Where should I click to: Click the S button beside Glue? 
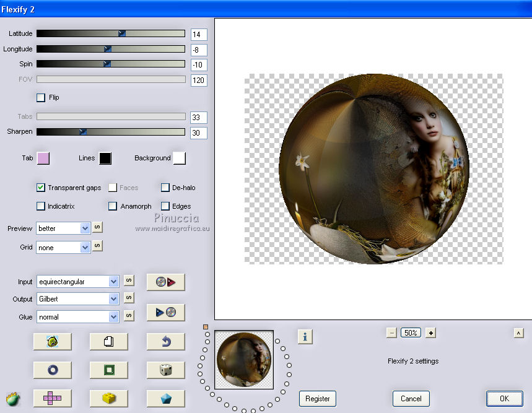(129, 315)
